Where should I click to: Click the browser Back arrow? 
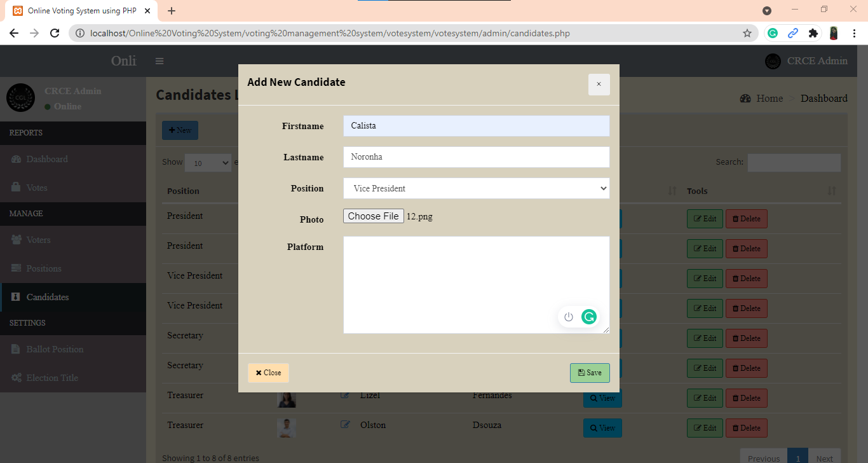[x=14, y=33]
